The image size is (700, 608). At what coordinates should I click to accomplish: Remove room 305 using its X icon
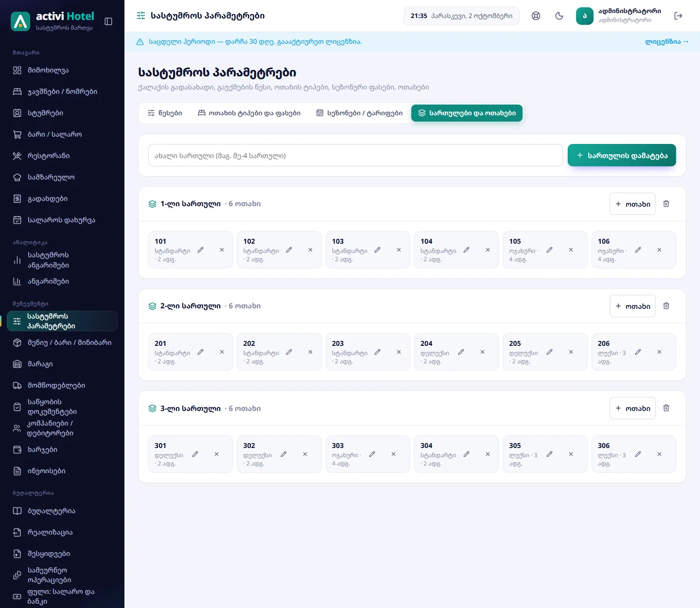571,454
